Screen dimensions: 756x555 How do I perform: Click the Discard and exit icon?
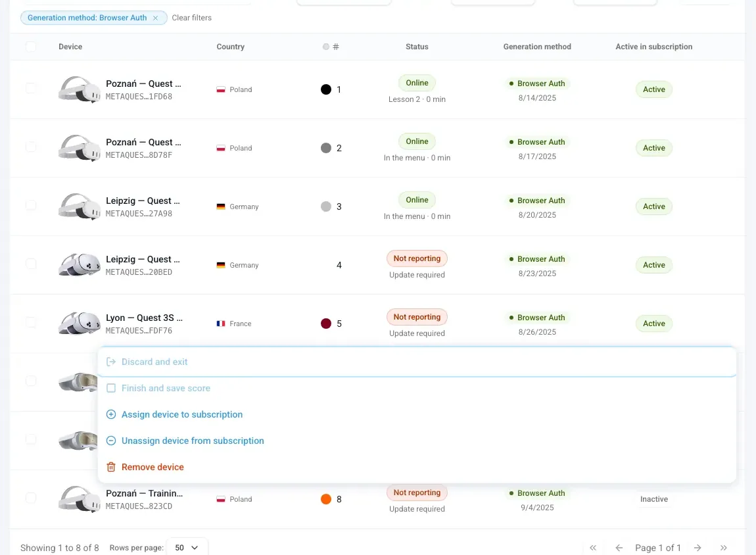[x=111, y=362]
